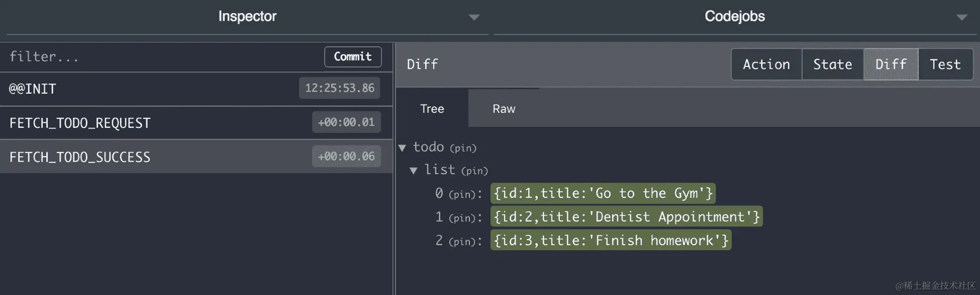This screenshot has width=980, height=295.
Task: Click the Commit button
Action: click(353, 57)
